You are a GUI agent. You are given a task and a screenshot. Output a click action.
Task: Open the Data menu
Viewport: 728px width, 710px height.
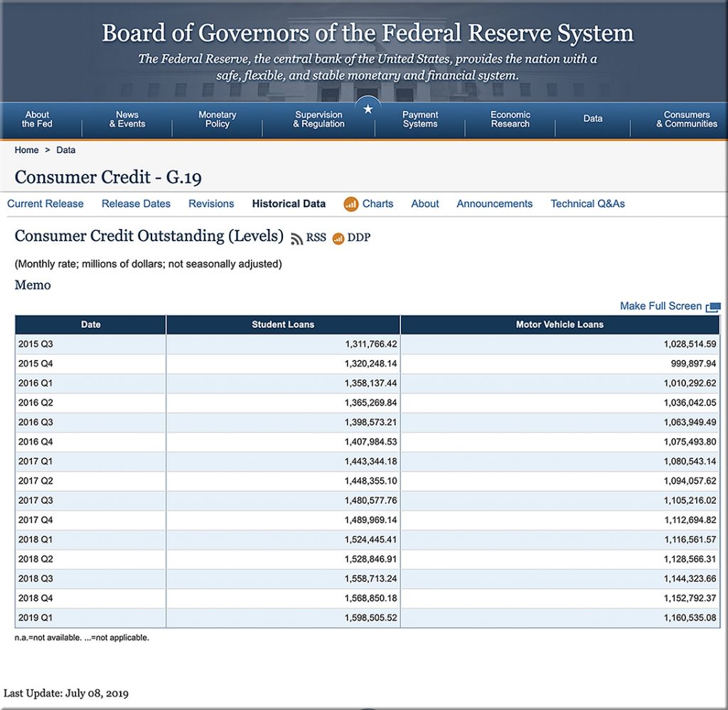[593, 119]
